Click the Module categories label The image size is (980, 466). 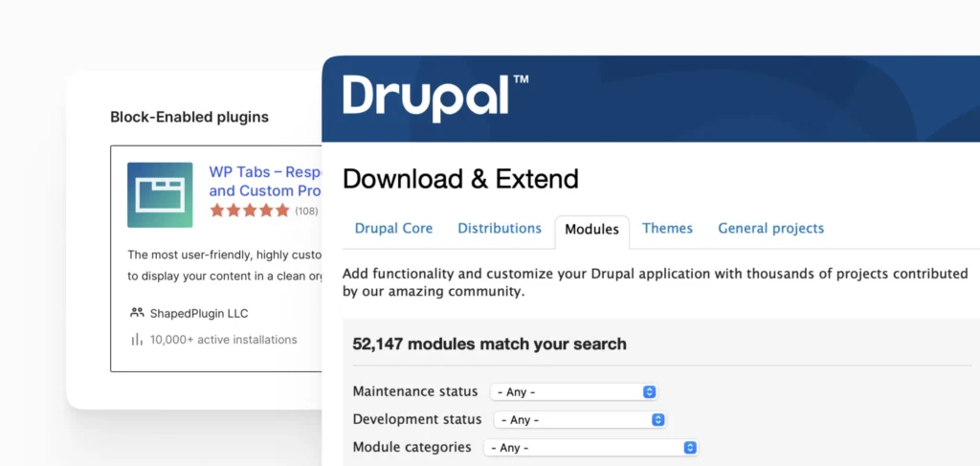[x=412, y=447]
